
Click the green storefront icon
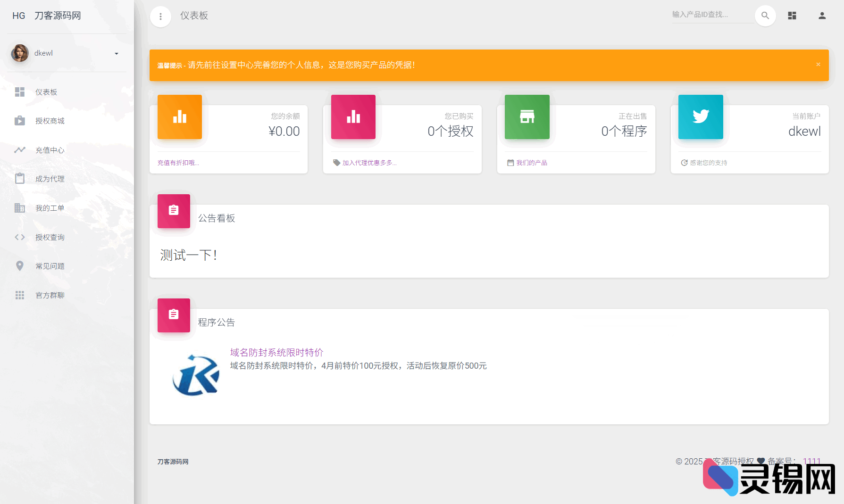[x=527, y=117]
